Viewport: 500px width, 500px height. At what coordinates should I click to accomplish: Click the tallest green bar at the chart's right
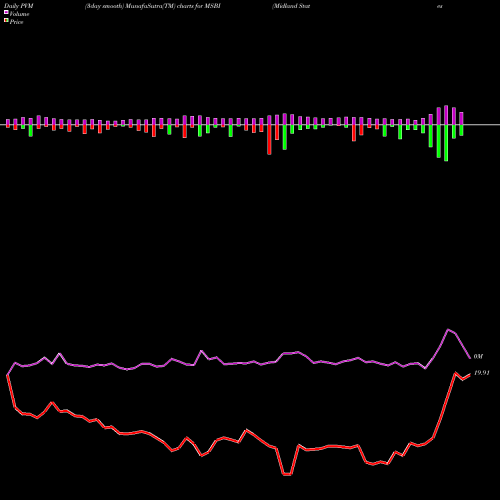pyautogui.click(x=446, y=143)
